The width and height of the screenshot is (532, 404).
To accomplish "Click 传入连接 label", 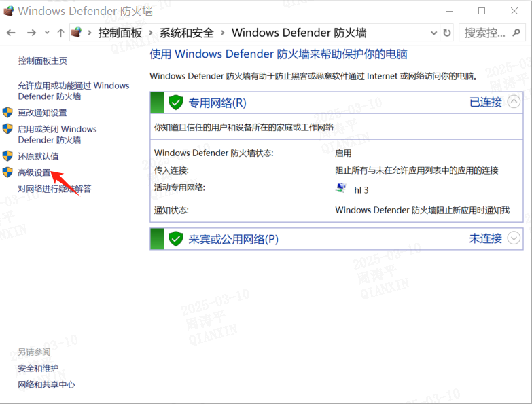I will pos(171,170).
